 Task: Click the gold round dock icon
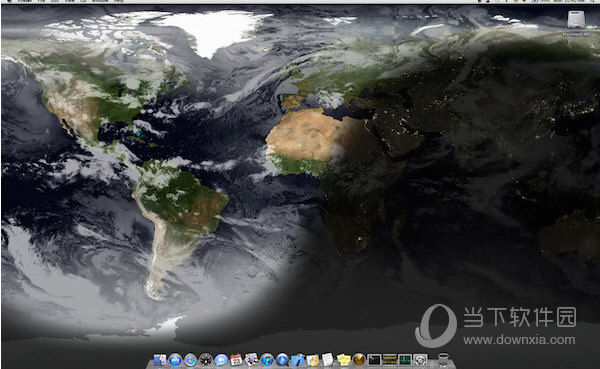point(359,360)
